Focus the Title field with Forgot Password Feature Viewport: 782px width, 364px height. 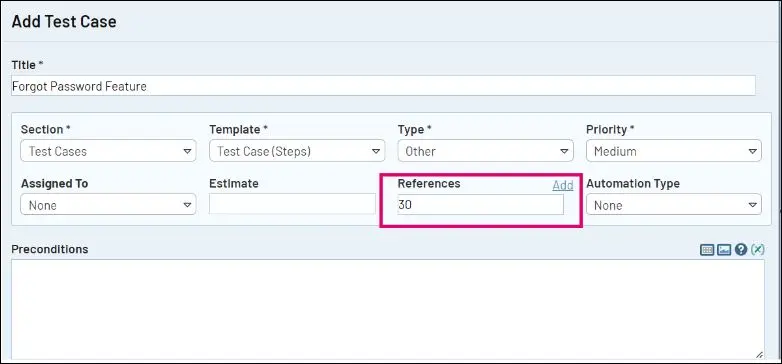click(383, 86)
